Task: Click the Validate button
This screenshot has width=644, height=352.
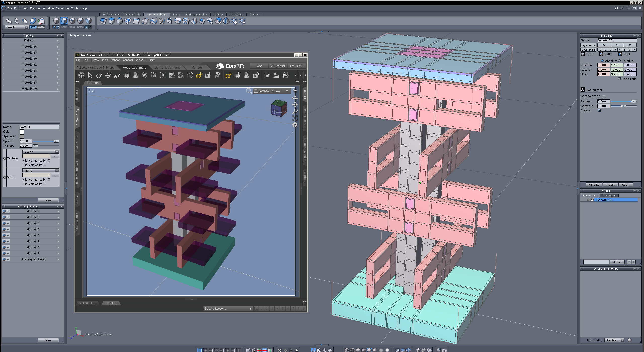Action: point(594,184)
